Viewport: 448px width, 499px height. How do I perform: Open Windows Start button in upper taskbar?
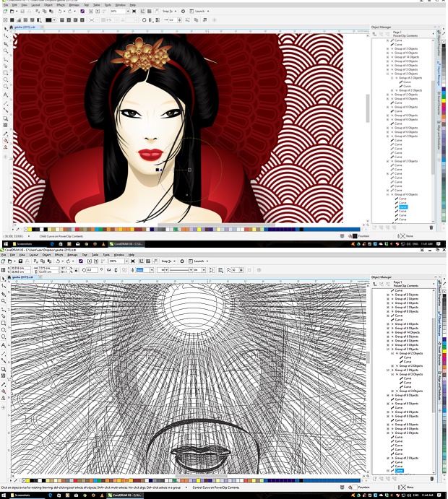[x=5, y=244]
